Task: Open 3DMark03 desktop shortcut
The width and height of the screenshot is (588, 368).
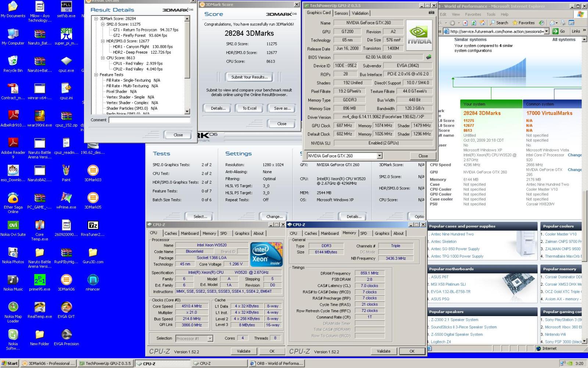Action: [93, 173]
